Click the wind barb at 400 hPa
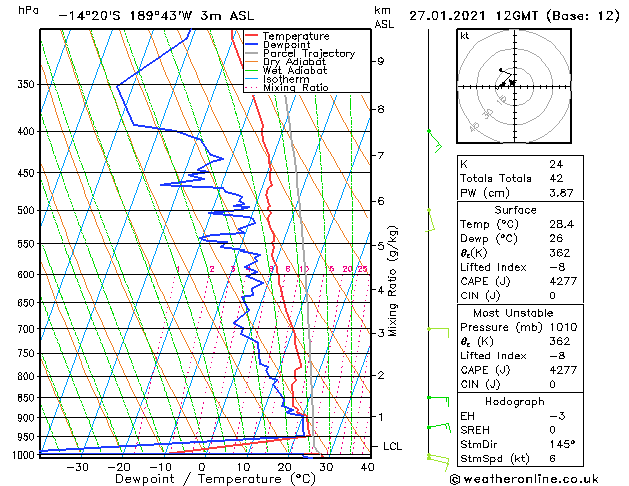This screenshot has width=629, height=486. pos(435,141)
